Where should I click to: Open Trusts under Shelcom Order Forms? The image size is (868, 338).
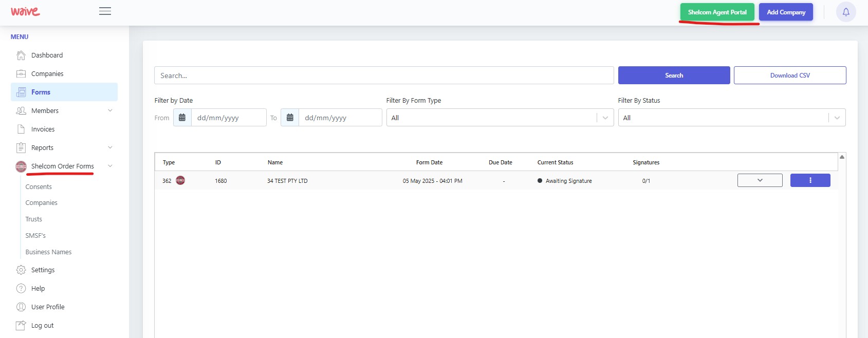(x=34, y=219)
